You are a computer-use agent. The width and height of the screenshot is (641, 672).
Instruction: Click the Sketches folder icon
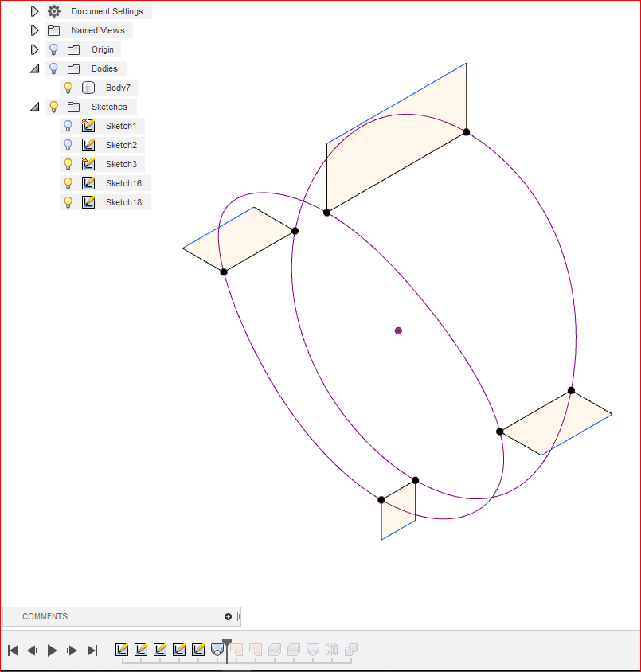(x=74, y=107)
